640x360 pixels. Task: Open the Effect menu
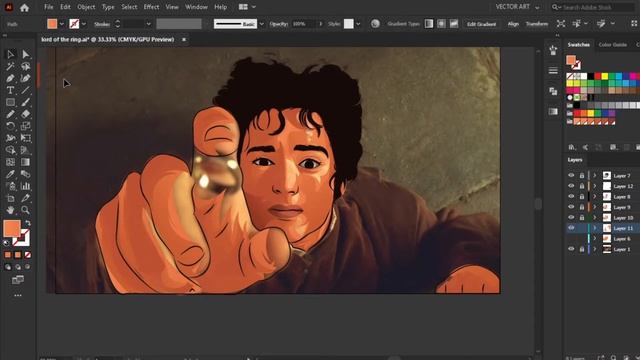(x=151, y=7)
